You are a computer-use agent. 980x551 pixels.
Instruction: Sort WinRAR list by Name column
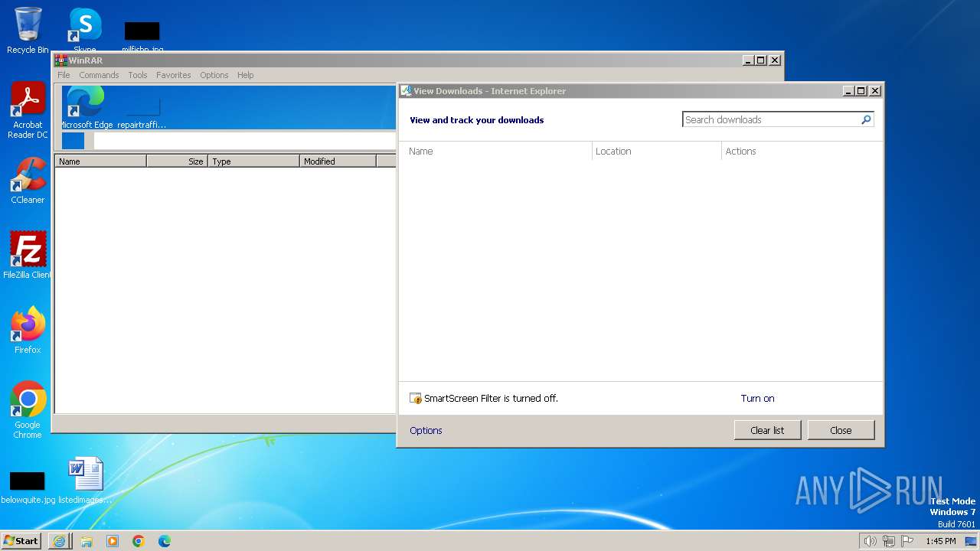tap(100, 161)
